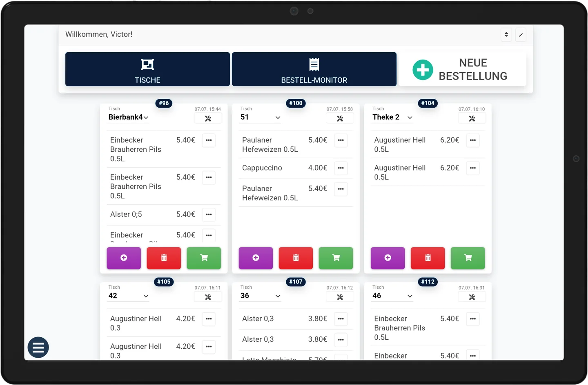Click the #96 order badge

[164, 103]
